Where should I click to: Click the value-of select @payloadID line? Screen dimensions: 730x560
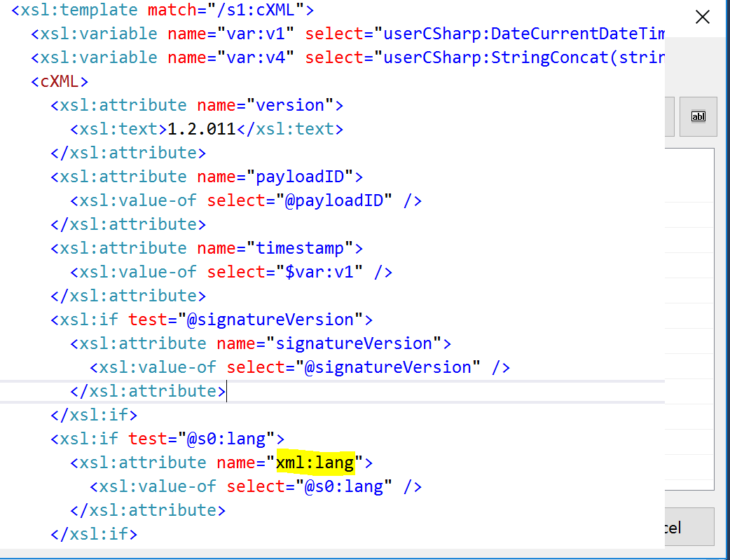tap(246, 200)
